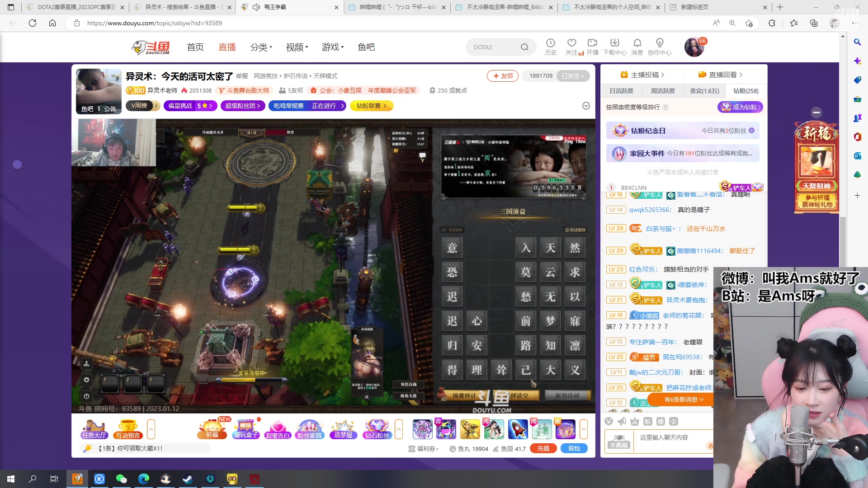Screen dimensions: 868x488
Task: Open WeChat from the taskbar
Action: [x=121, y=479]
